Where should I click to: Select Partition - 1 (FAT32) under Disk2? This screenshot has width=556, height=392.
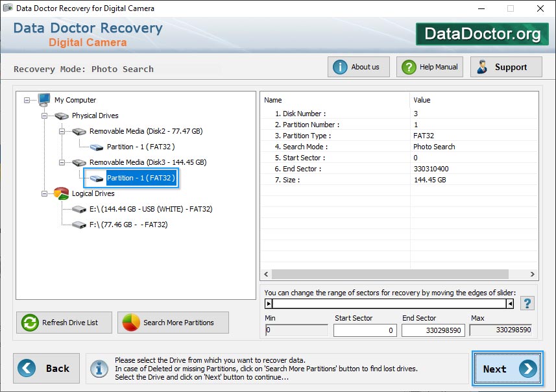pos(141,147)
